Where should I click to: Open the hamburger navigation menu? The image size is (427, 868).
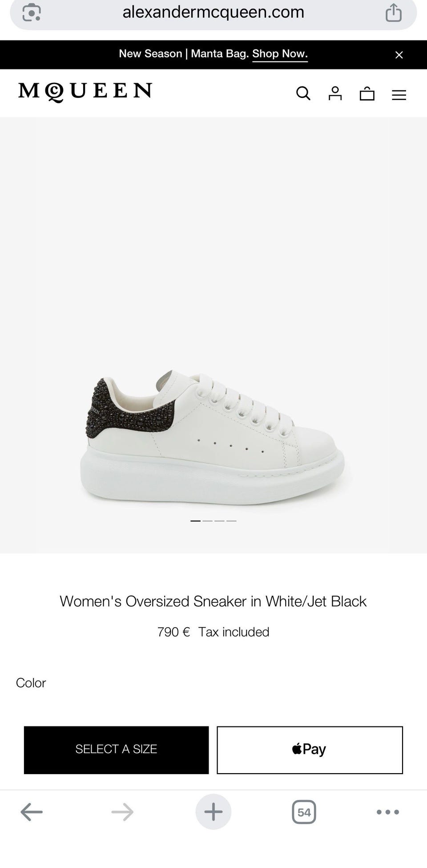[399, 95]
